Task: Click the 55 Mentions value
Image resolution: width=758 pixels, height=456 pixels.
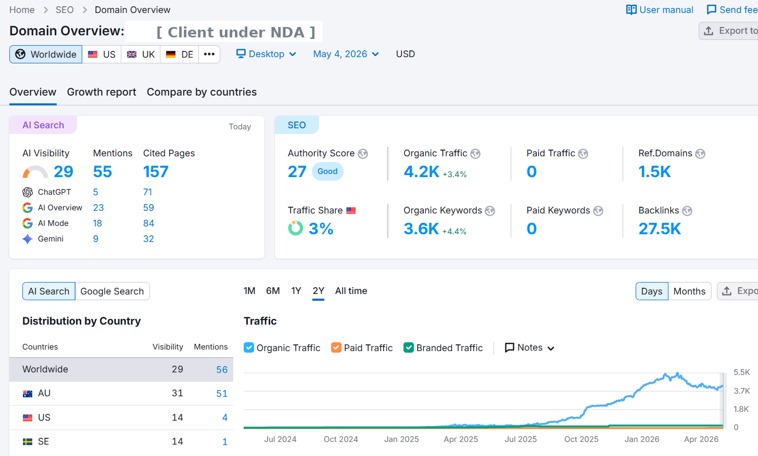Action: (x=102, y=172)
